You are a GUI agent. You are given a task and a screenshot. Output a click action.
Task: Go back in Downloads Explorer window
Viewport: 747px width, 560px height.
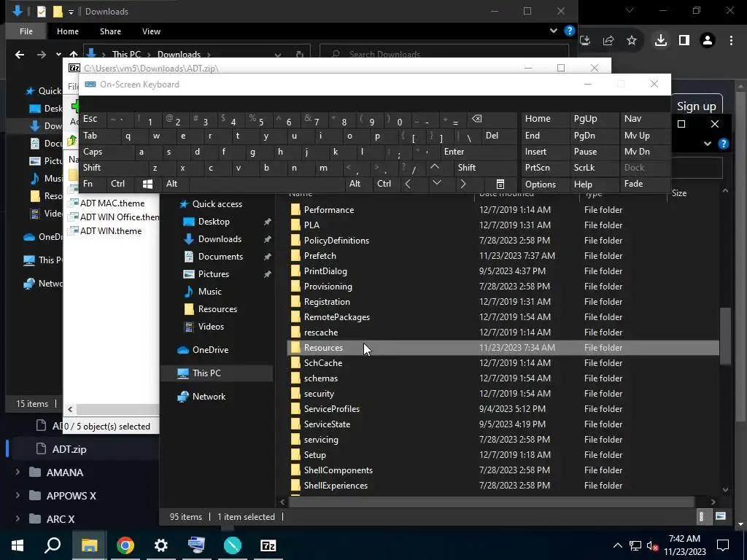point(20,55)
